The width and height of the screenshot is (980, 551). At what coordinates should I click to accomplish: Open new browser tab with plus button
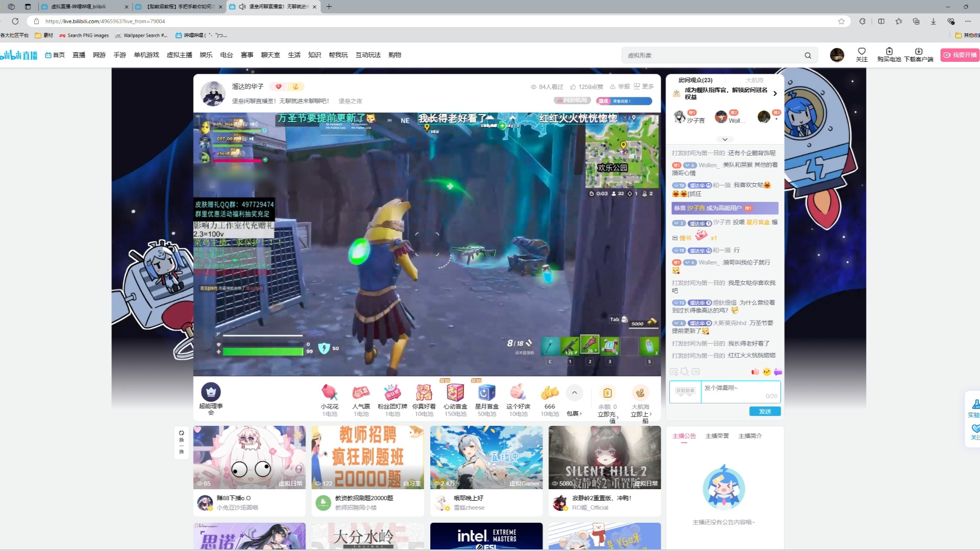329,7
